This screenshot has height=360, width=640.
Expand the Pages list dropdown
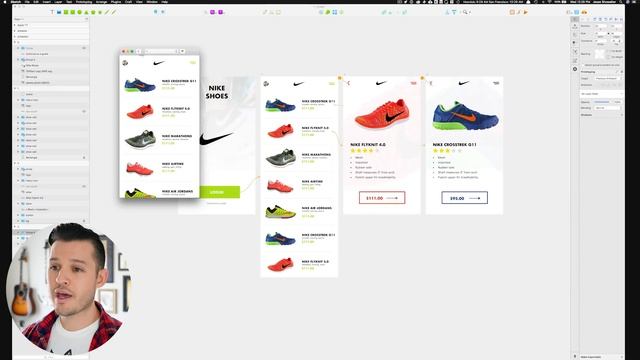pos(86,19)
